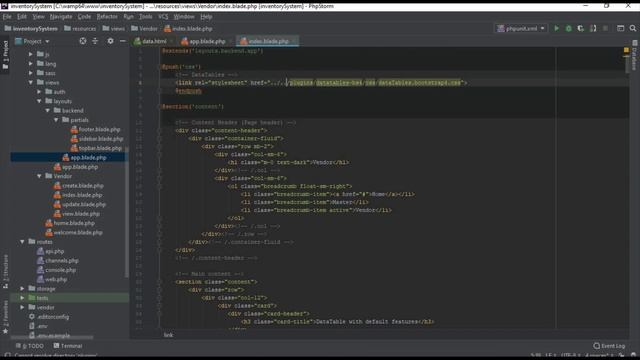Viewport: 640px width, 360px height.
Task: Open the Search Everywhere magnifier
Action: [633, 28]
